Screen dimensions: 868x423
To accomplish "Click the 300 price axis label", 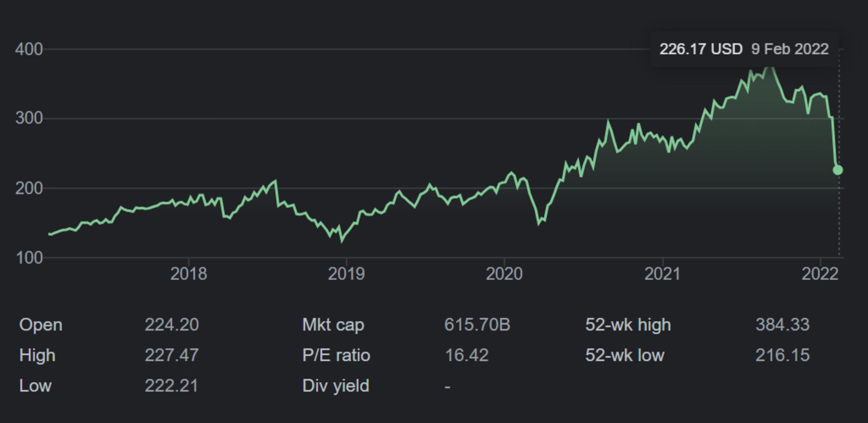I will click(29, 118).
